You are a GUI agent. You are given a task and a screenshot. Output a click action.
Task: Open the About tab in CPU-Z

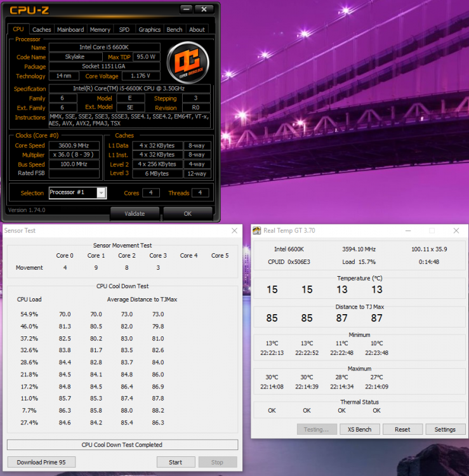[197, 29]
